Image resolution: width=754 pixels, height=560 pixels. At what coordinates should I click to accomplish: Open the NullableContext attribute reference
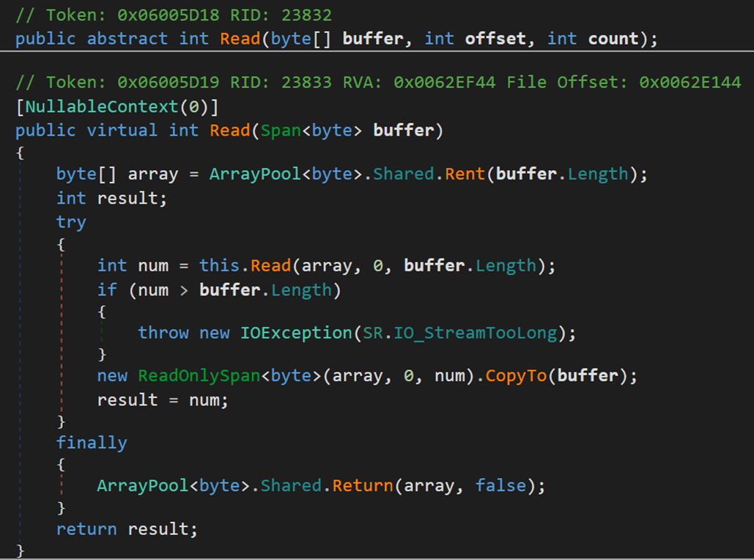point(102,106)
